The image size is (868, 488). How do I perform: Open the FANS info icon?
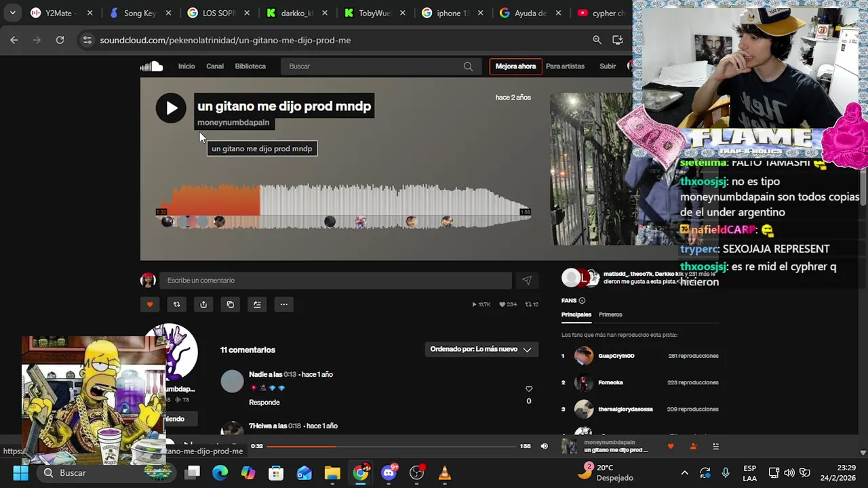(x=582, y=300)
